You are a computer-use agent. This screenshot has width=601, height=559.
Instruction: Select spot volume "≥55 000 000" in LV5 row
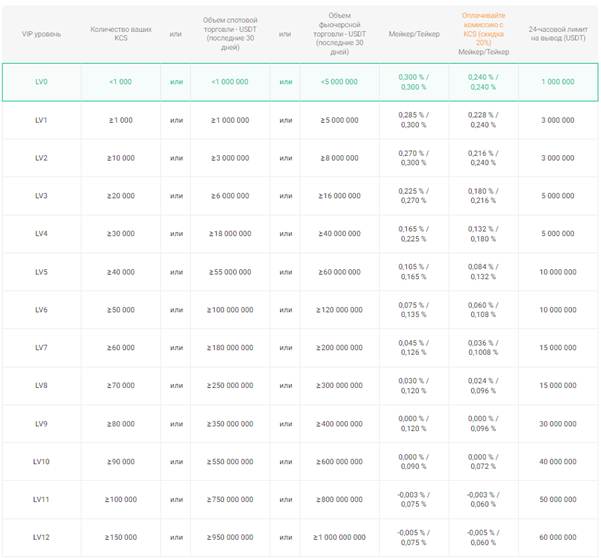pos(230,272)
